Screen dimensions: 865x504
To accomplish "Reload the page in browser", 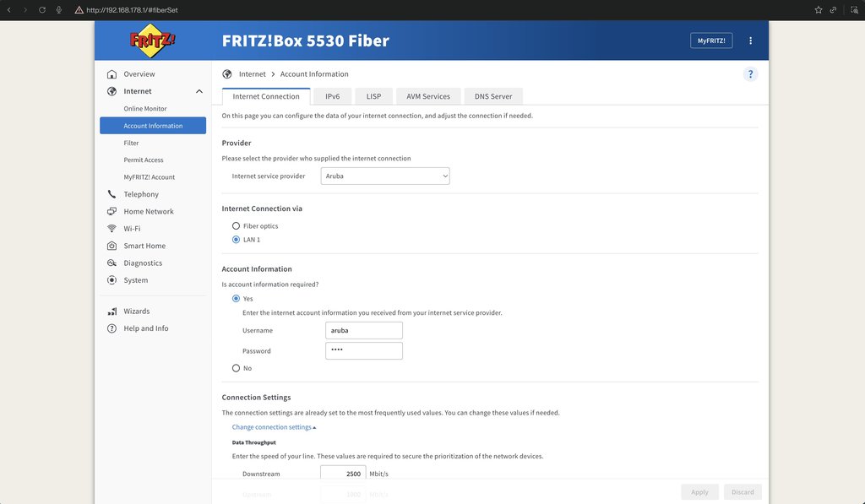I will [x=42, y=10].
